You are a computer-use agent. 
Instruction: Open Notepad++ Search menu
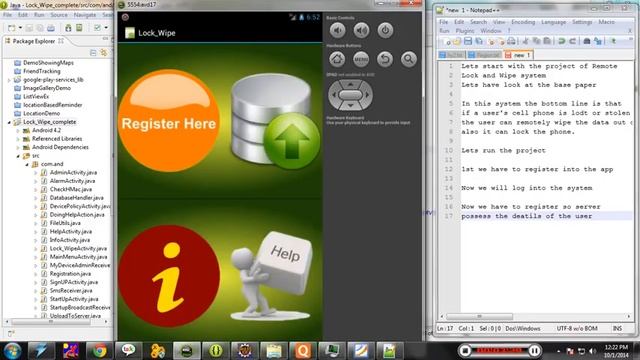click(478, 22)
